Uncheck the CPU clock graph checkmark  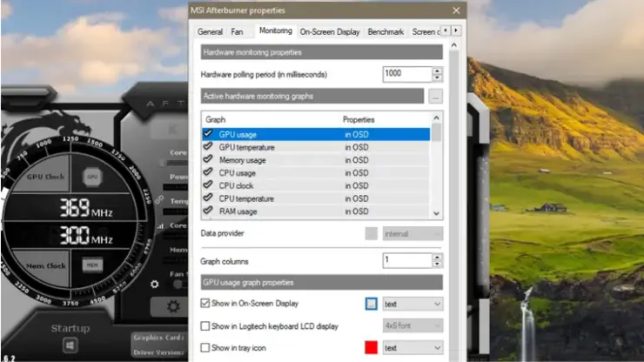[208, 184]
